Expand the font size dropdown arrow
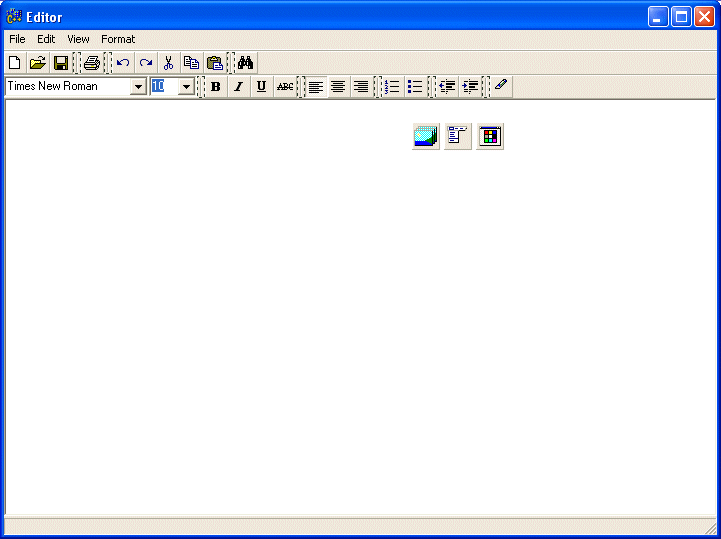 point(186,86)
